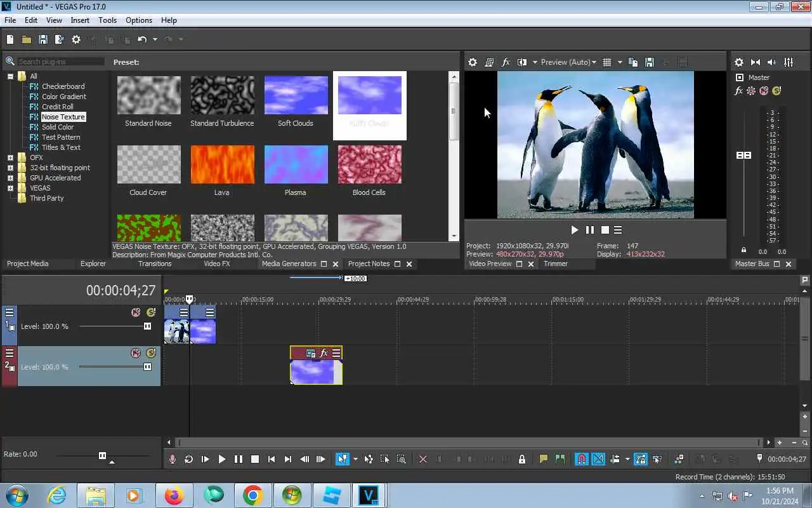Open the Split Screen View dropdown arrow
The image size is (812, 508).
pos(535,62)
